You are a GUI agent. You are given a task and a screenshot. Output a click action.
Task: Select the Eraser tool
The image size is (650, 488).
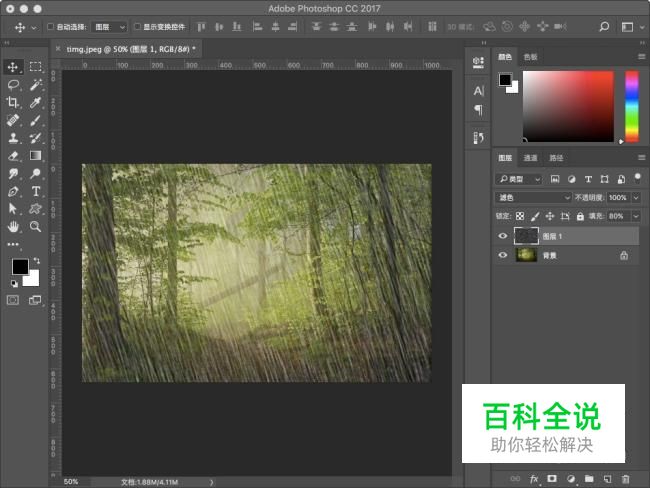coord(14,155)
